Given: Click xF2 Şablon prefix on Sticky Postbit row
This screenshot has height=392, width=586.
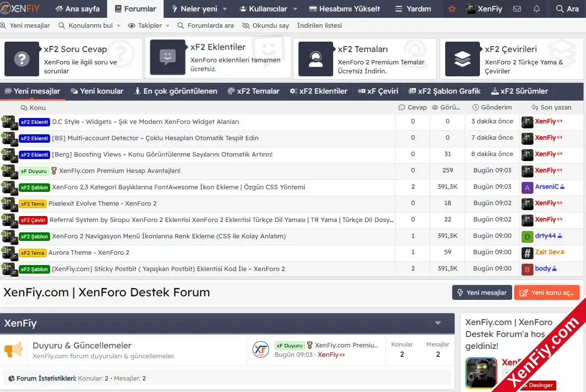Looking at the screenshot, I should coord(34,269).
